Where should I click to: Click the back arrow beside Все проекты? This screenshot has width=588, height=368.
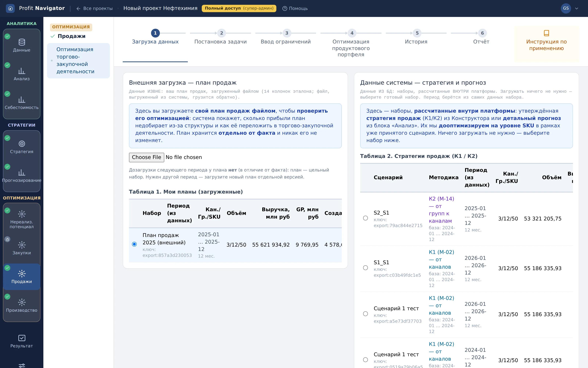tap(78, 8)
